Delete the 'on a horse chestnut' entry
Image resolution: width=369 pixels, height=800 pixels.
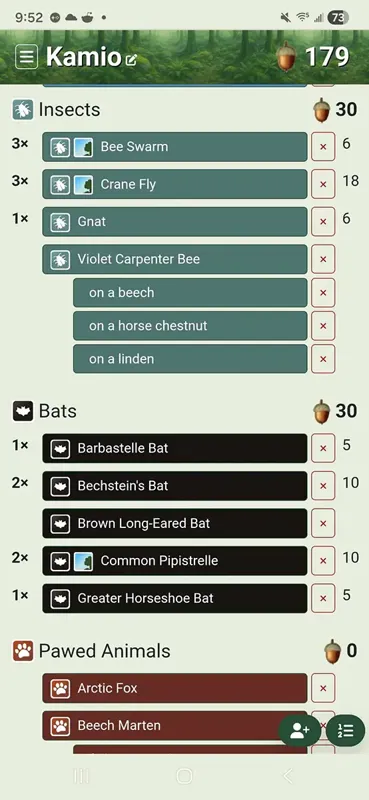tap(323, 326)
